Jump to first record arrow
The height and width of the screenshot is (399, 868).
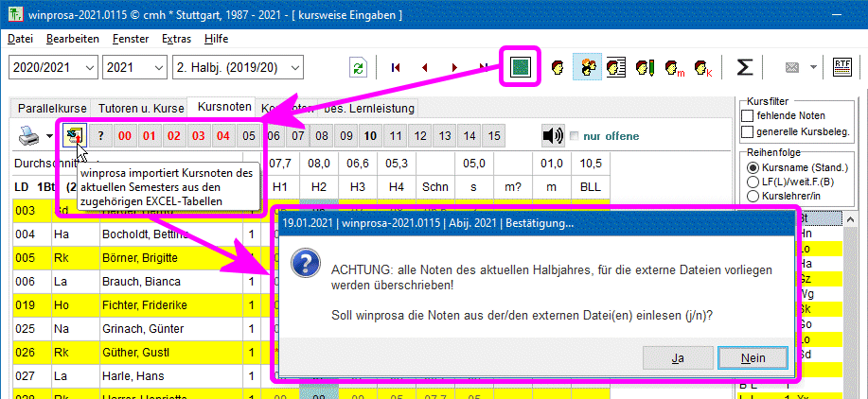pyautogui.click(x=396, y=68)
